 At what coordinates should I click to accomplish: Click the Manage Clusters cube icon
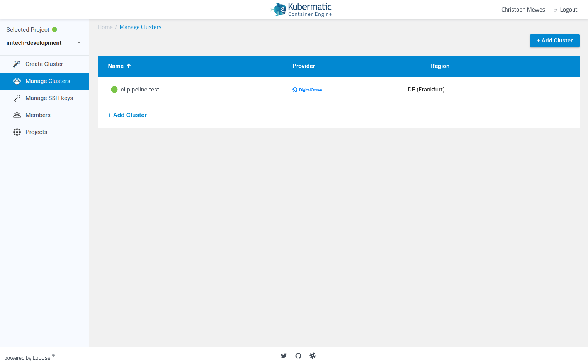17,81
